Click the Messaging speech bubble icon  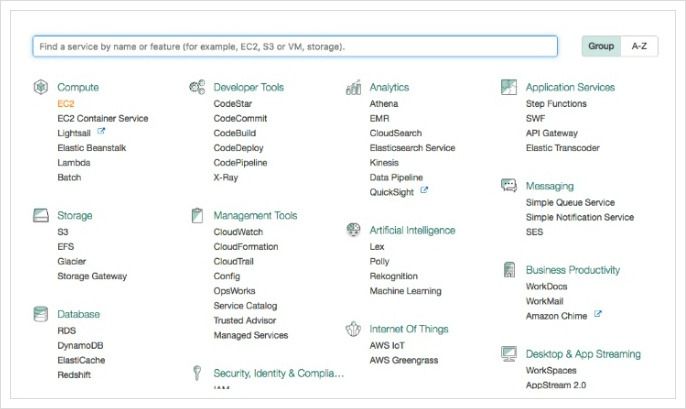(509, 185)
